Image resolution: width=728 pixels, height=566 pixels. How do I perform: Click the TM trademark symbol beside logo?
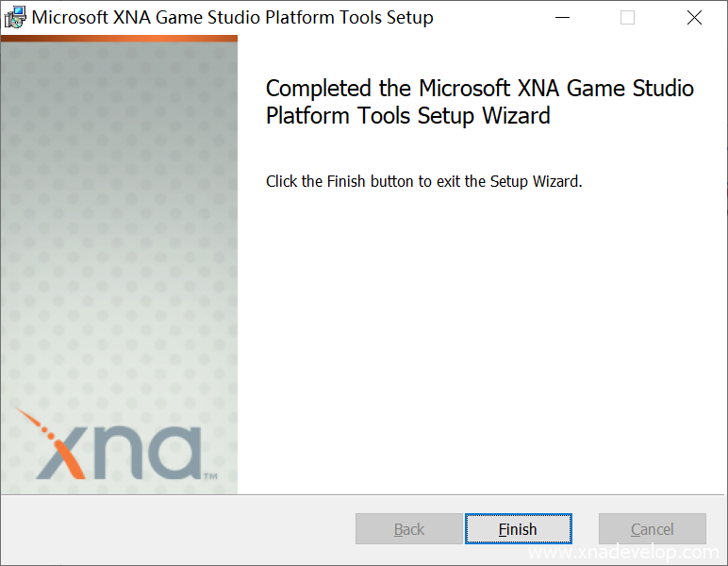coord(210,476)
